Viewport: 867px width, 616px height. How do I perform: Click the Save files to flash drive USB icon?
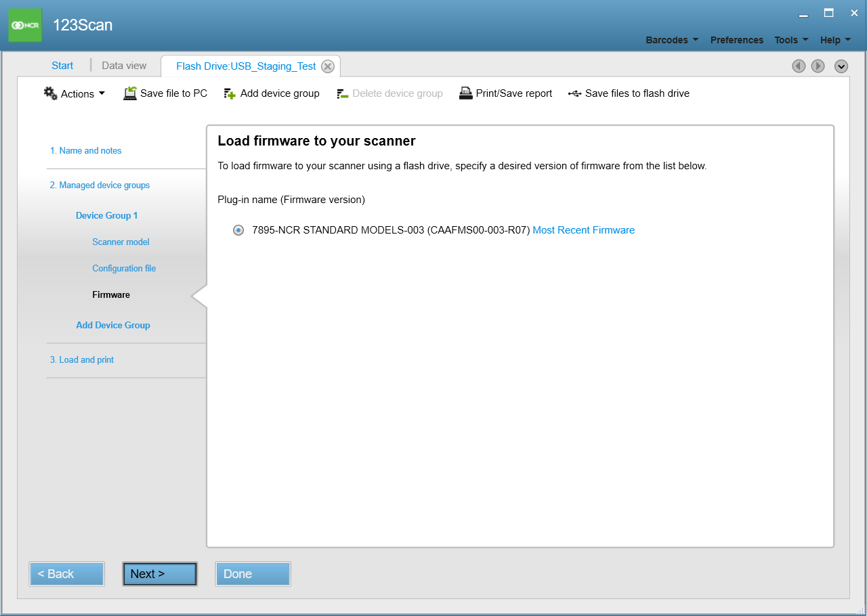click(x=574, y=93)
